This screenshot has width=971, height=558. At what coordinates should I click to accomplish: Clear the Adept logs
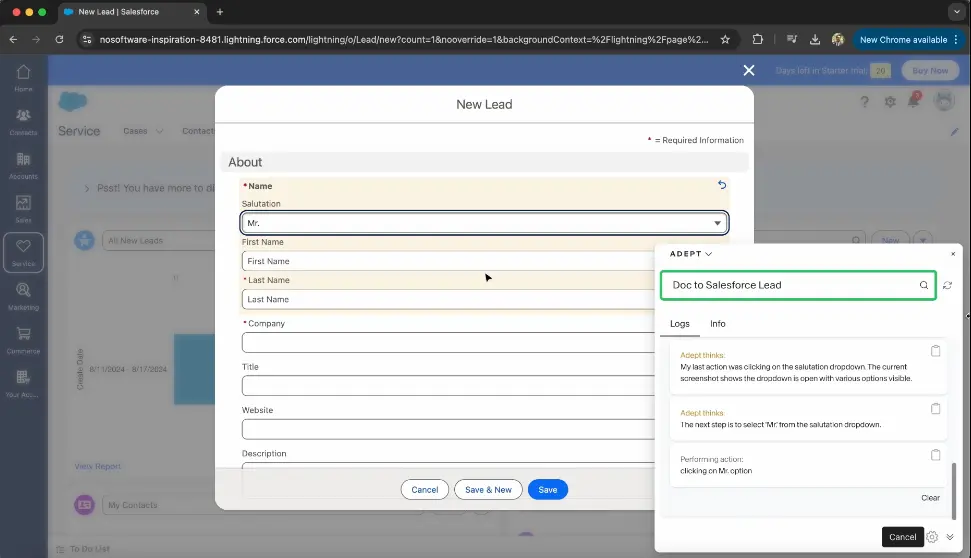pyautogui.click(x=930, y=498)
